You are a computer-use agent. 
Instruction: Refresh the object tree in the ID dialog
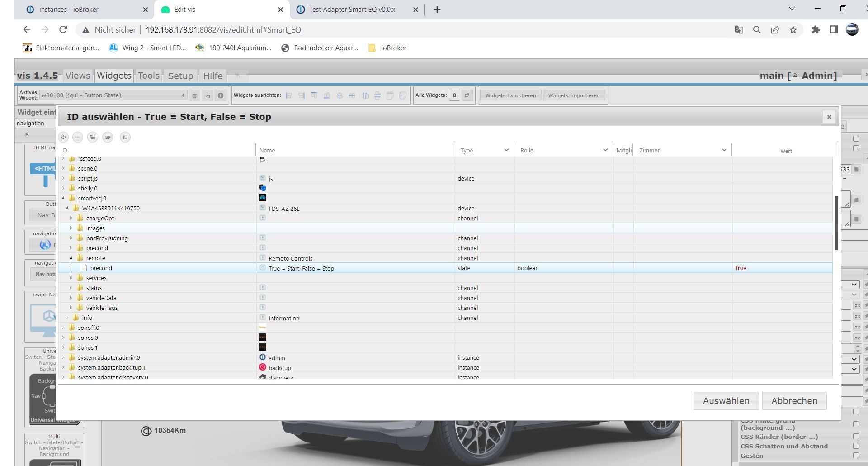63,137
